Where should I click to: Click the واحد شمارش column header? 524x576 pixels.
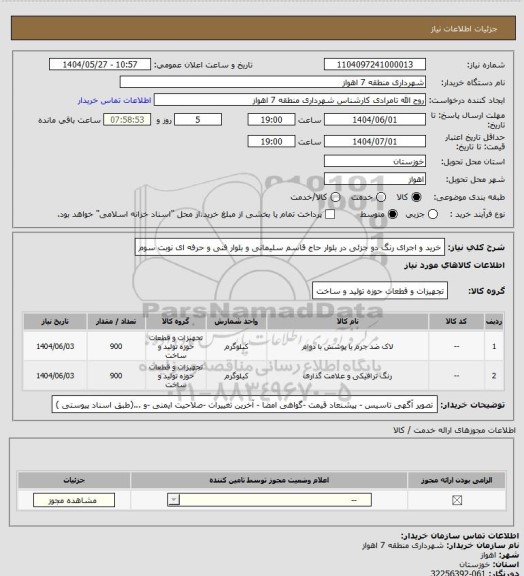tap(236, 321)
